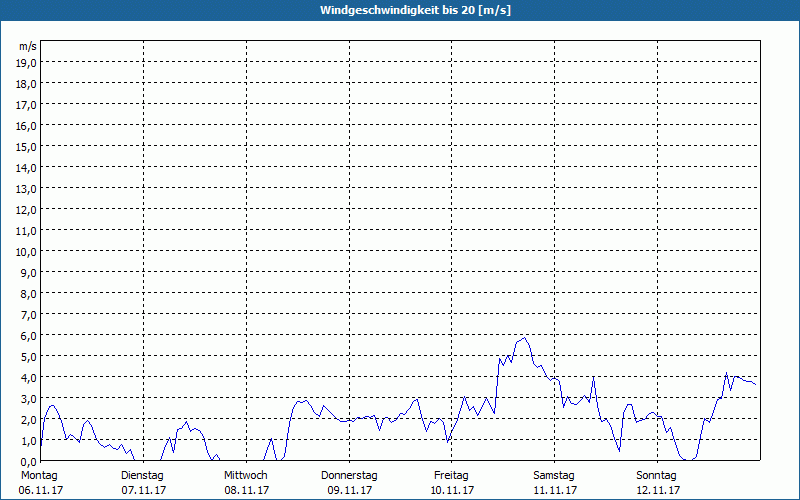
Task: Click the title 'Windgeschwindigkeit bis 20 [m/s]'
Action: click(x=415, y=10)
